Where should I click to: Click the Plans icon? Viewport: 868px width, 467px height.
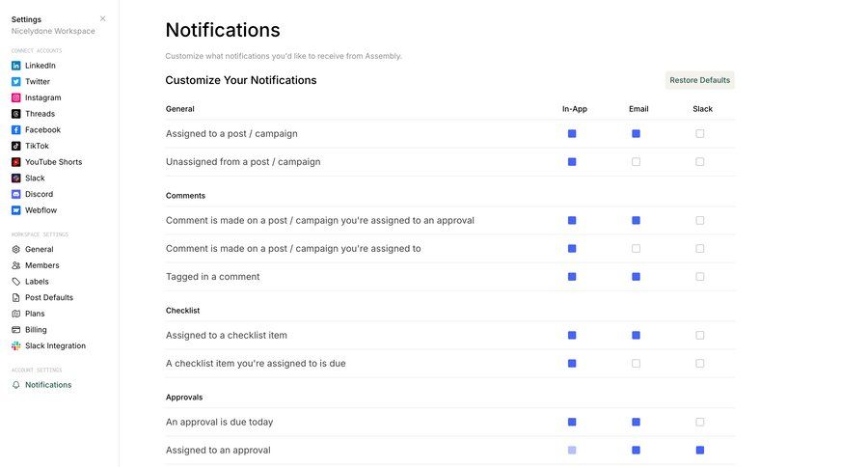(16, 314)
